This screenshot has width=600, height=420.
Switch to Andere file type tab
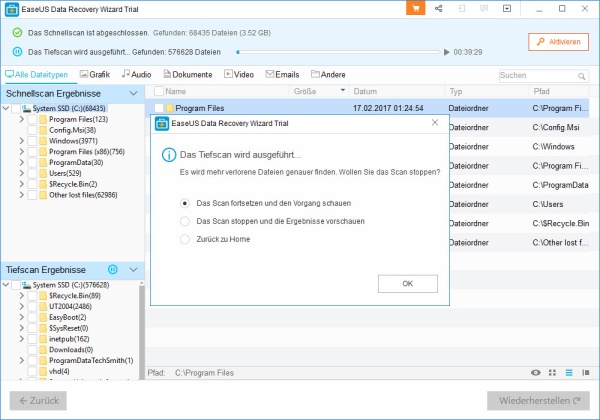click(x=328, y=75)
